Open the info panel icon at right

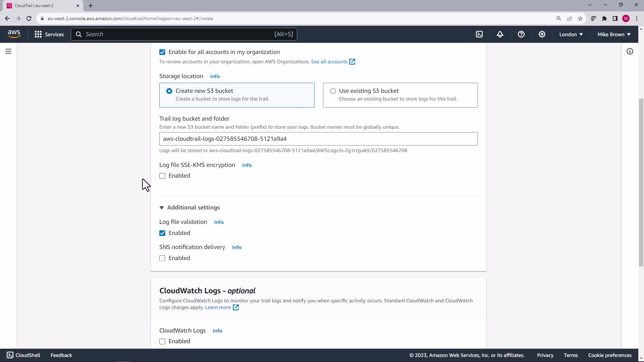pos(630,51)
